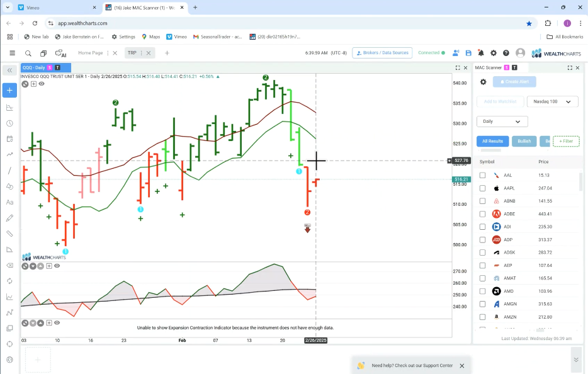Show the Bullish scanner tab
The height and width of the screenshot is (374, 588).
(x=524, y=142)
